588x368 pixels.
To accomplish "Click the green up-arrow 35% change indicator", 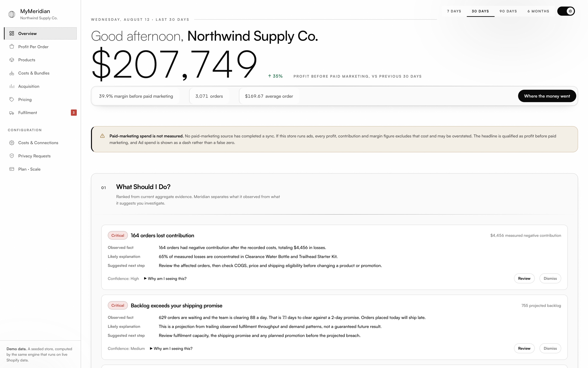I will (x=275, y=76).
